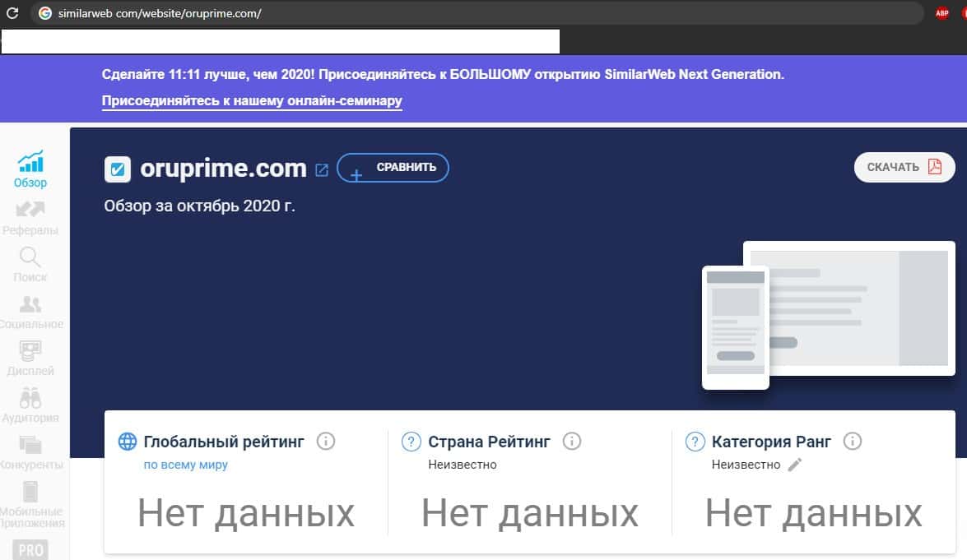Go to the Рефералы sidebar section

pyautogui.click(x=30, y=217)
